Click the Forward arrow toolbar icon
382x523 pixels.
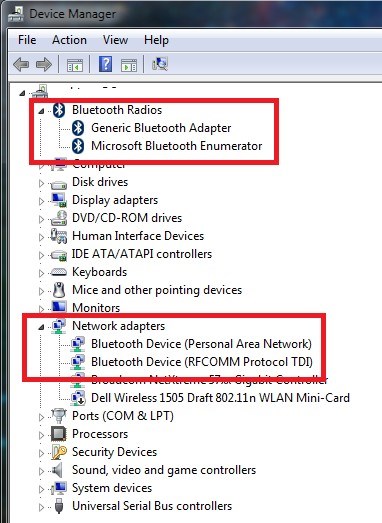coord(44,64)
